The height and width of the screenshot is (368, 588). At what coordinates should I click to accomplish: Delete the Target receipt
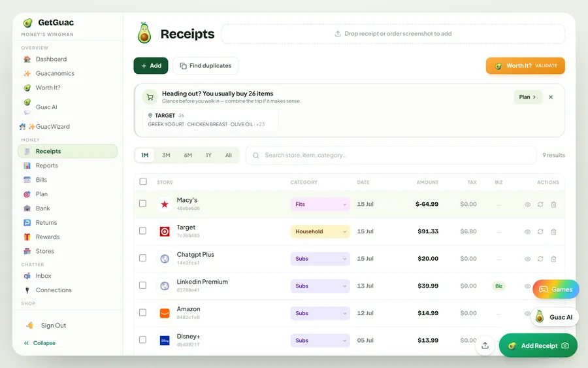553,232
